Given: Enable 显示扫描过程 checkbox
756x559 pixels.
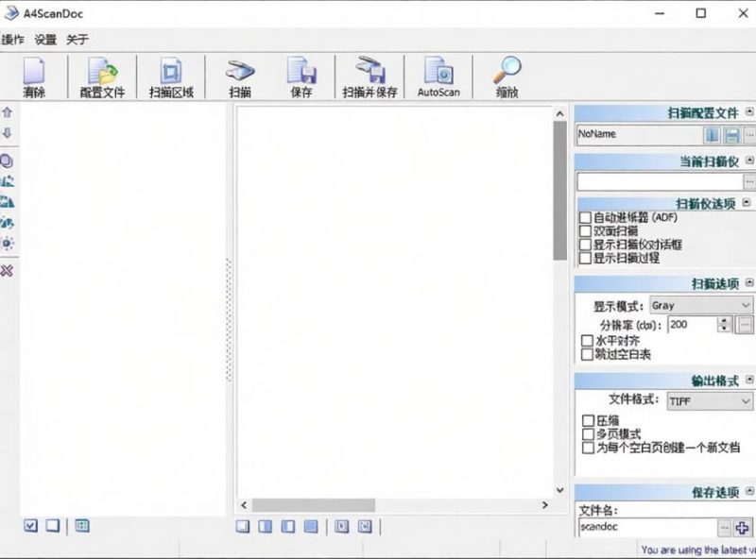Looking at the screenshot, I should [585, 259].
